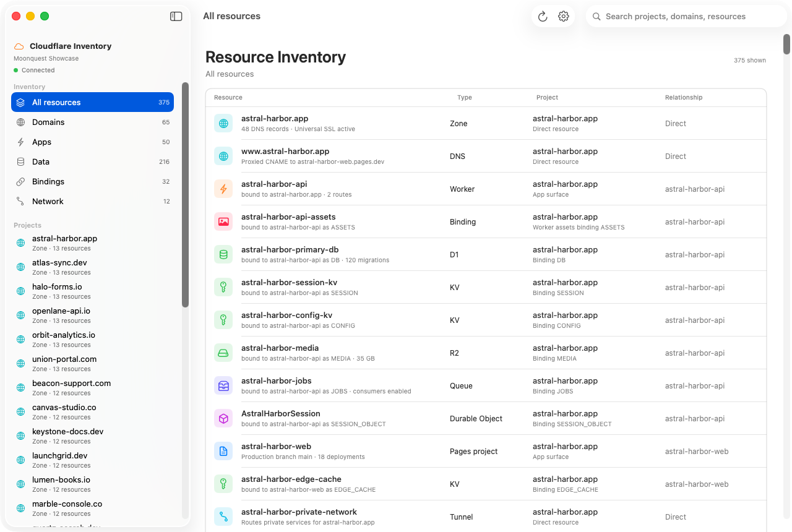Click Worker assets binding ASSETS subtext
Screen dimensions: 792x532
[x=579, y=228]
